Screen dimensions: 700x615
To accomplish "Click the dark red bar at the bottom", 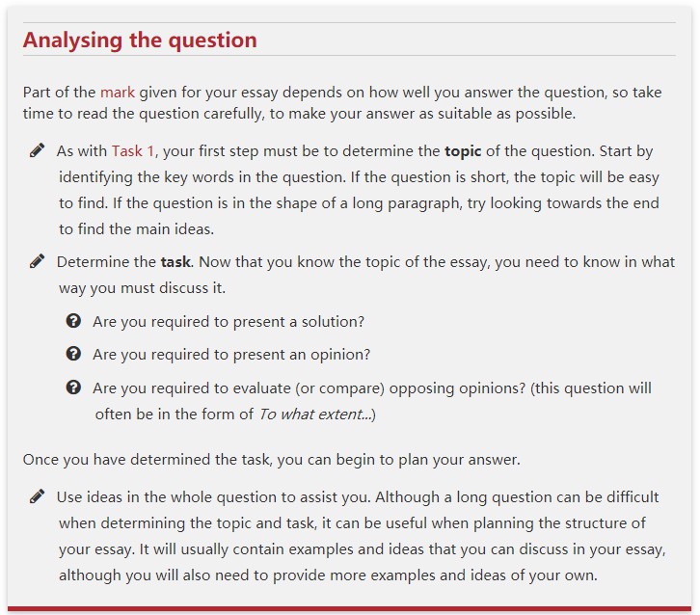I will 350,610.
